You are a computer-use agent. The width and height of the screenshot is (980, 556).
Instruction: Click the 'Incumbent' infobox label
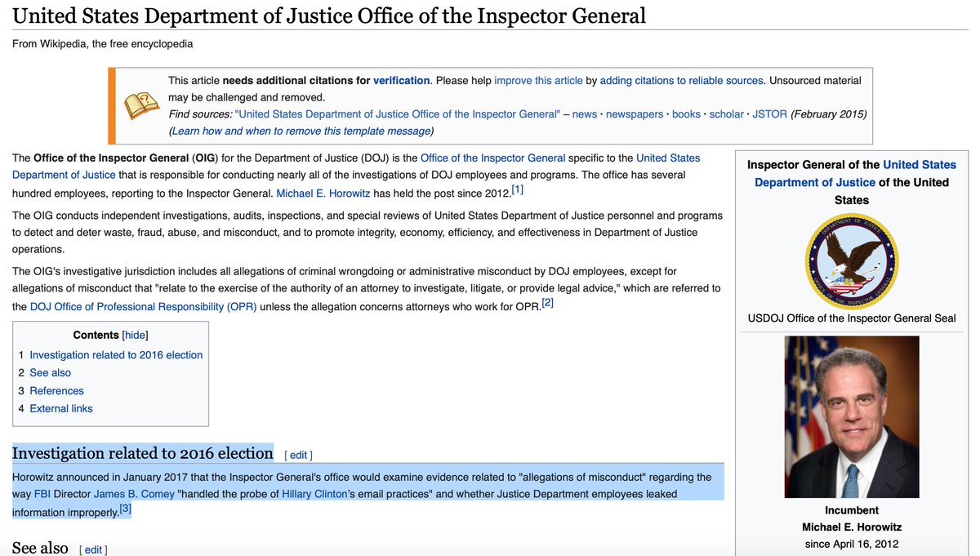(x=852, y=510)
